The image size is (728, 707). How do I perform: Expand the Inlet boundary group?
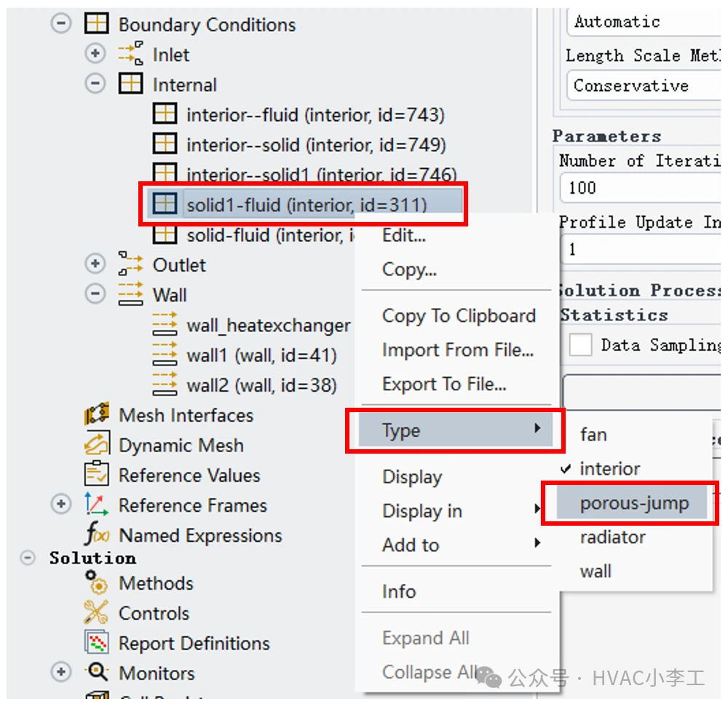point(95,55)
